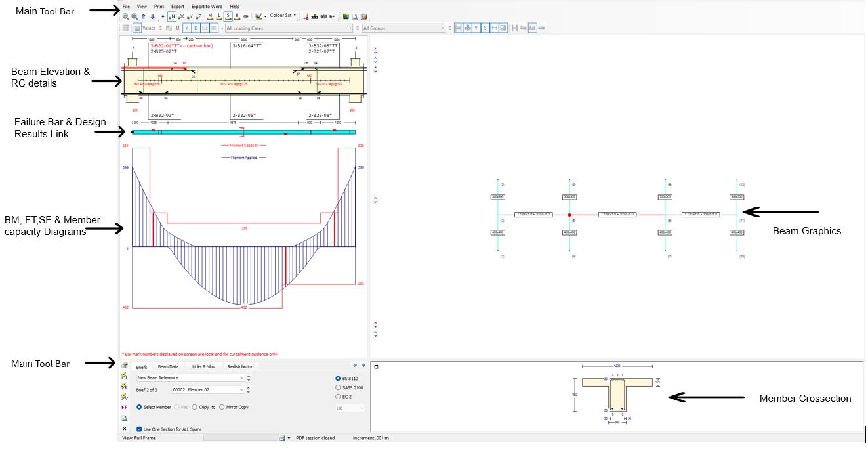Go to previous brief with left blue arrow
The height and width of the screenshot is (453, 868).
(355, 366)
